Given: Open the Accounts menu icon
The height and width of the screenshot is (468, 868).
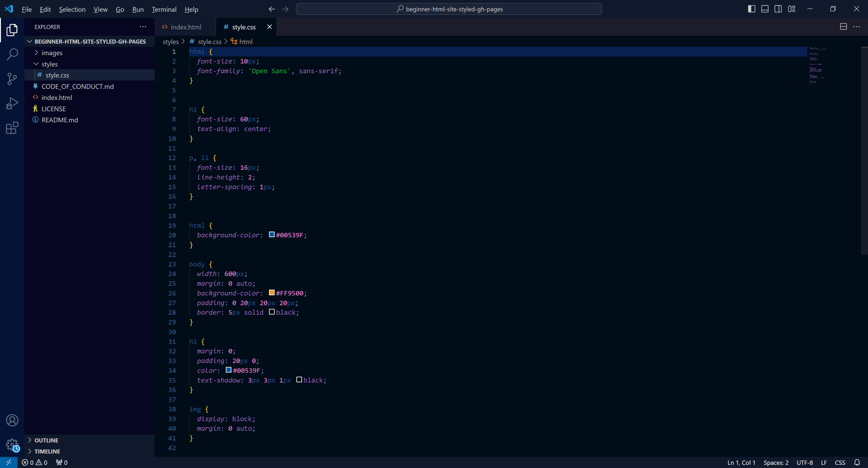Looking at the screenshot, I should coord(12,421).
